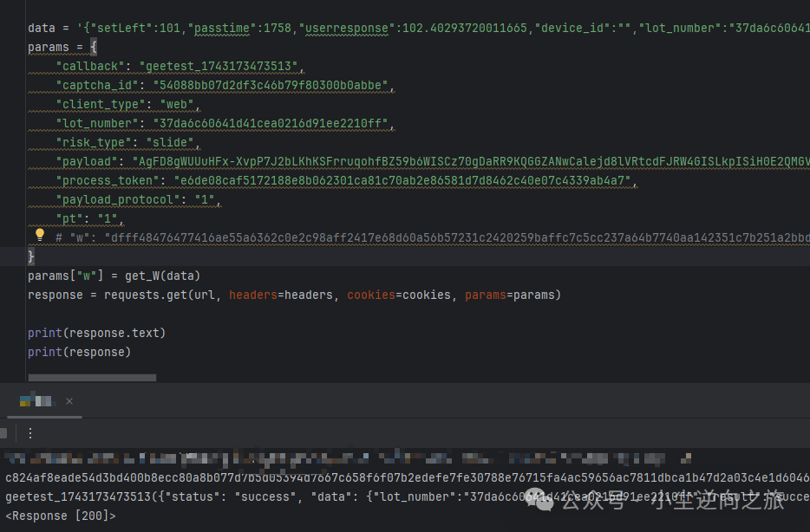The image size is (810, 532).
Task: Click the headers=headers argument
Action: point(281,295)
